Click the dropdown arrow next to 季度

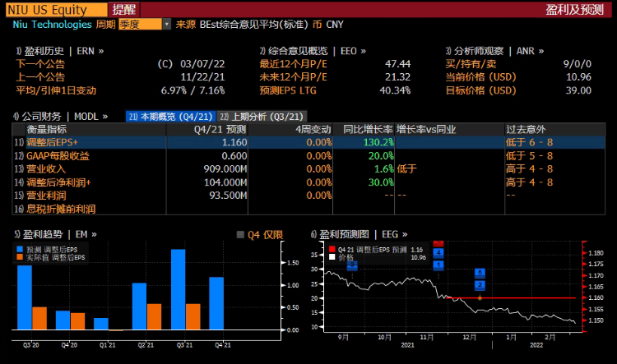[x=167, y=25]
